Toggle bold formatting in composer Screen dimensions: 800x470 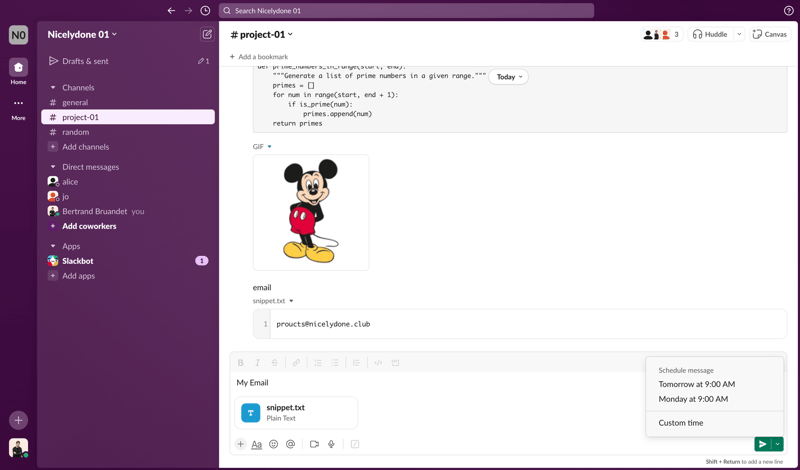[x=240, y=363]
